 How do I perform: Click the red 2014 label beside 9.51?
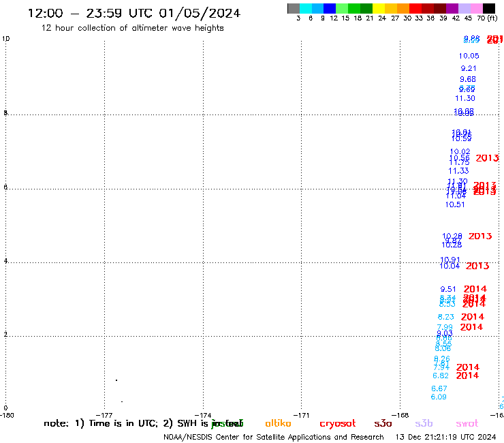[475, 289]
